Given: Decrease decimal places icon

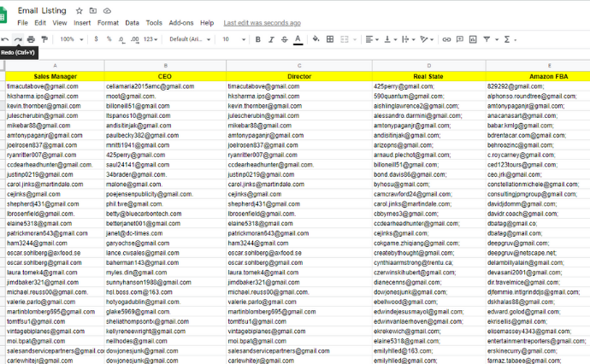Looking at the screenshot, I should click(x=121, y=39).
